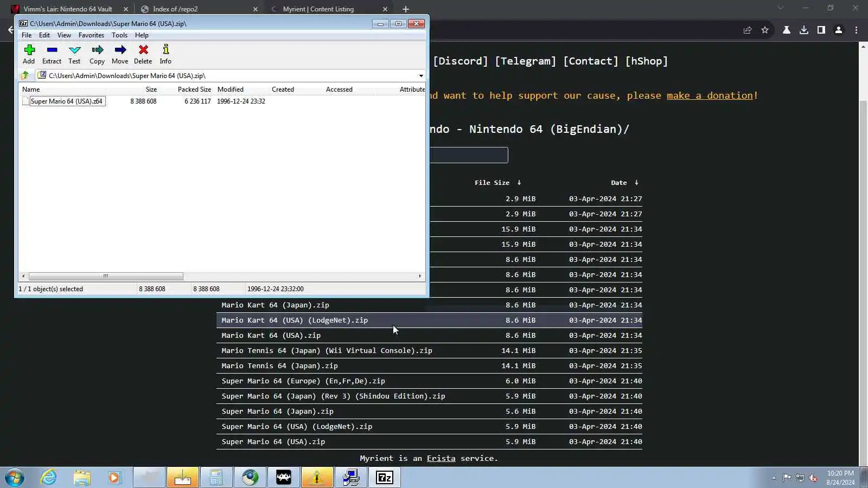Click the Add button in 7-Zip toolbar
The height and width of the screenshot is (488, 868).
pyautogui.click(x=29, y=54)
